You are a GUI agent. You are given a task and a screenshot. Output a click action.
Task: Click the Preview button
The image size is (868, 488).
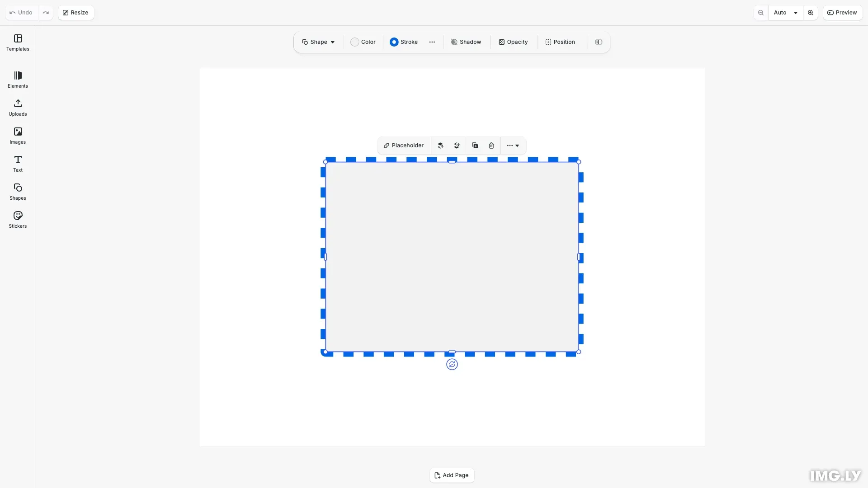coord(843,12)
